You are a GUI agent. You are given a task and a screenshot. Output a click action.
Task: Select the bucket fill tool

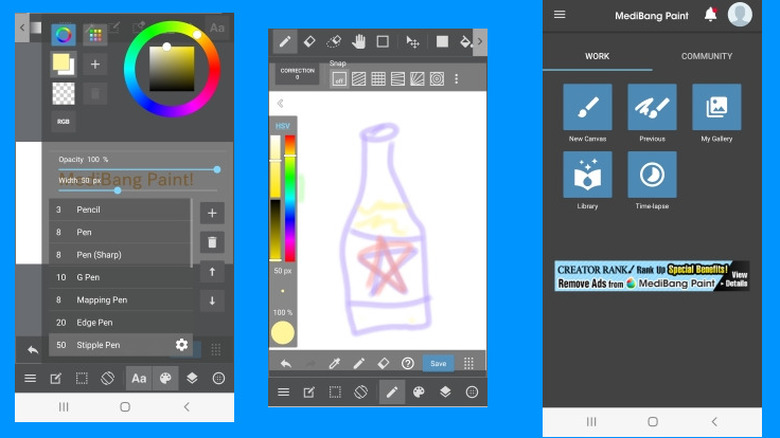click(x=465, y=41)
